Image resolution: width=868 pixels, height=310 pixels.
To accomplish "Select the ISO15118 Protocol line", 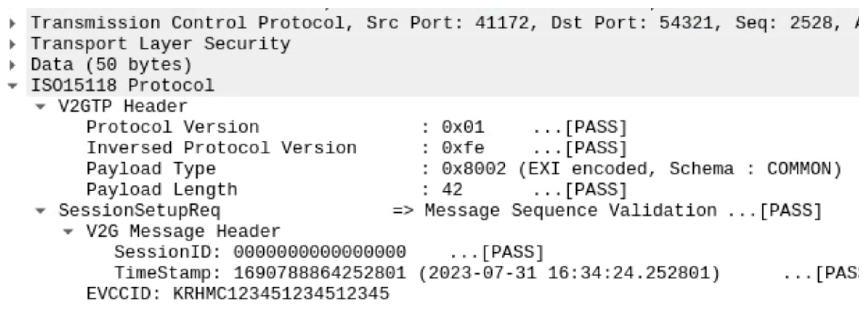I will [x=123, y=85].
